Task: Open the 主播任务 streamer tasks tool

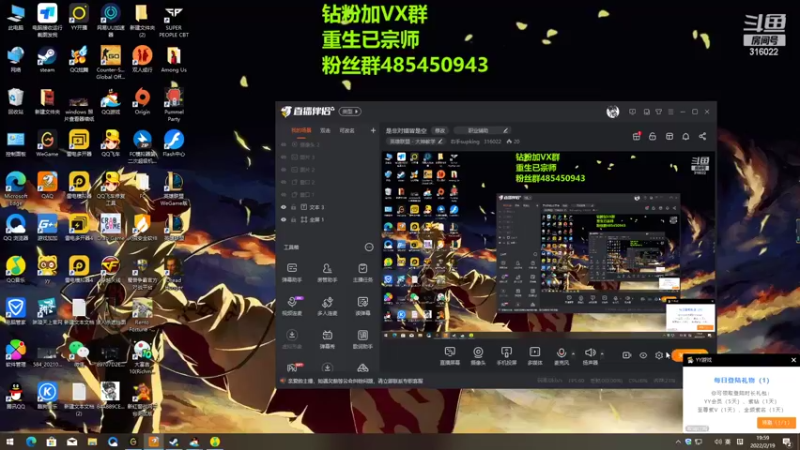Action: (x=362, y=272)
